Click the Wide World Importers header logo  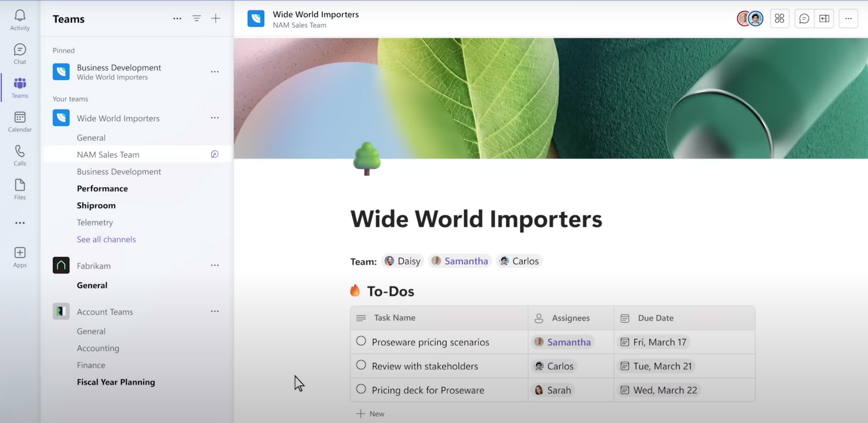coord(256,19)
